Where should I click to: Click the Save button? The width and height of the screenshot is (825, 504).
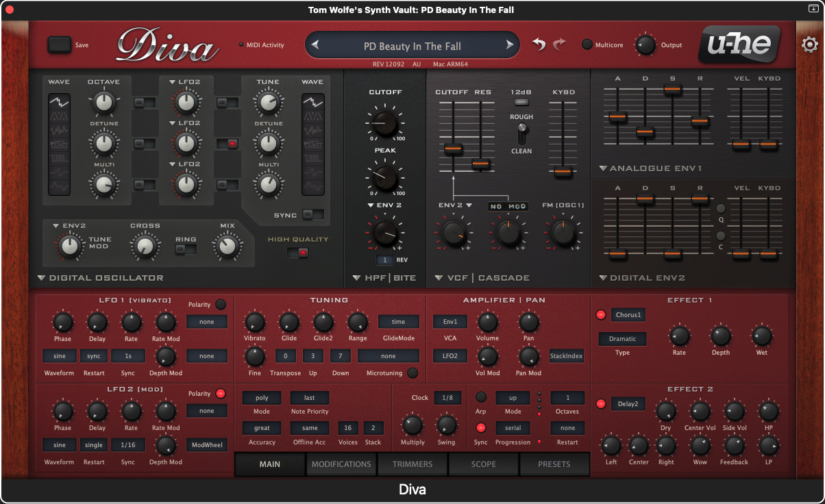coord(60,45)
